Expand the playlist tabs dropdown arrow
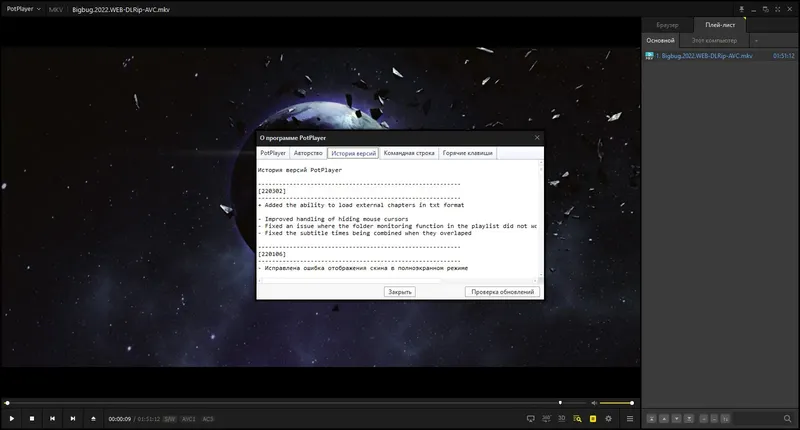The image size is (800, 430). click(756, 40)
